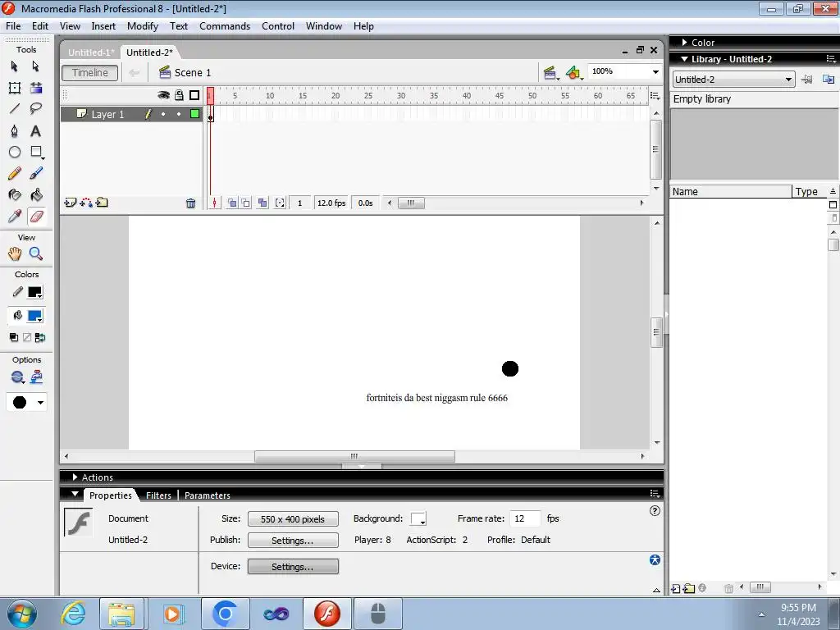840x630 pixels.
Task: Switch to the Untitled-1* document tab
Action: [90, 52]
